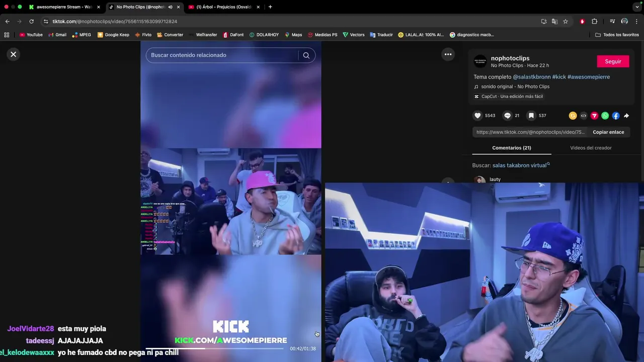
Task: Like the video with the heart icon
Action: point(477,116)
